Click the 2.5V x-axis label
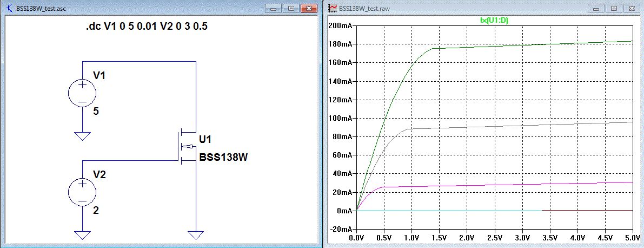 pyautogui.click(x=495, y=238)
